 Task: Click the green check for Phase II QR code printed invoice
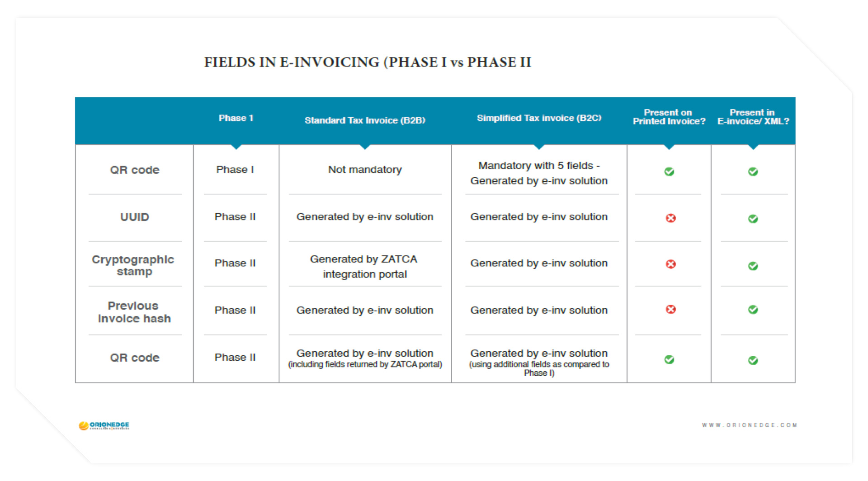pyautogui.click(x=669, y=359)
